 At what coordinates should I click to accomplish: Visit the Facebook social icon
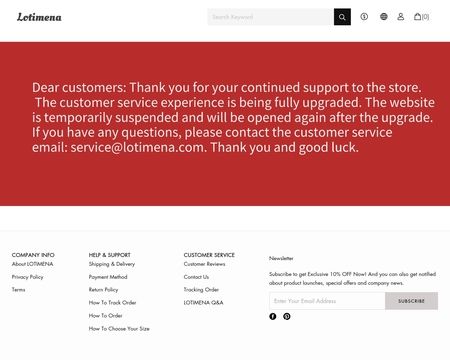pos(273,316)
